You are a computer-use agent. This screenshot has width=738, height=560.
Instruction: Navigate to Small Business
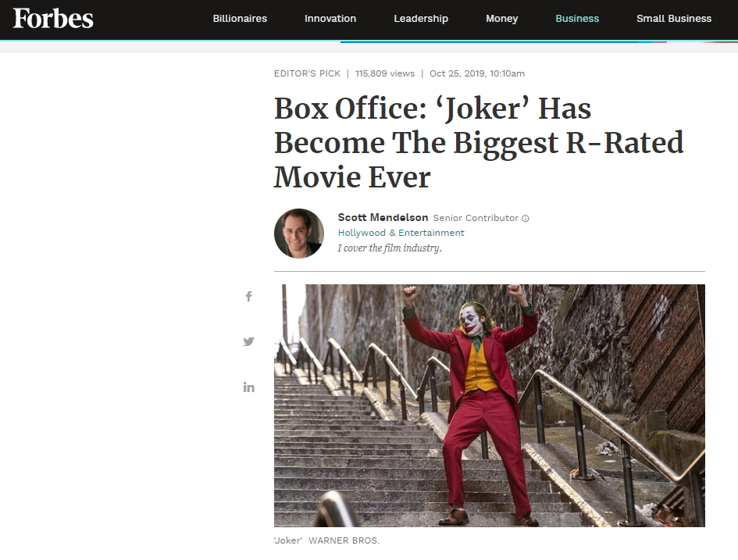tap(673, 18)
